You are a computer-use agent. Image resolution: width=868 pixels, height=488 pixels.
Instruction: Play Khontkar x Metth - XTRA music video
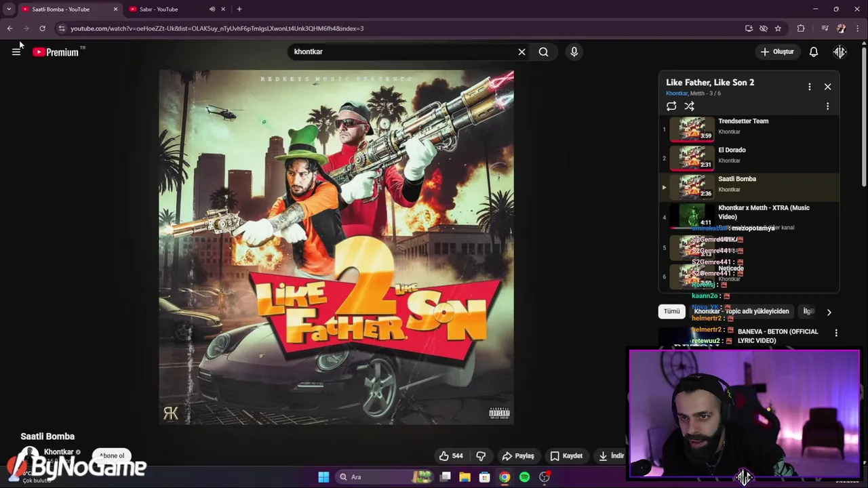point(749,216)
